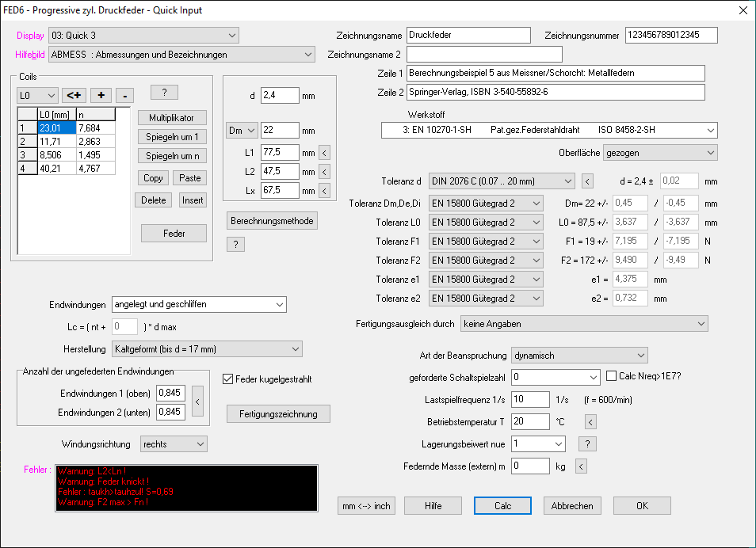Open the Fertigungszeichnung button
This screenshot has width=756, height=548.
pos(278,413)
